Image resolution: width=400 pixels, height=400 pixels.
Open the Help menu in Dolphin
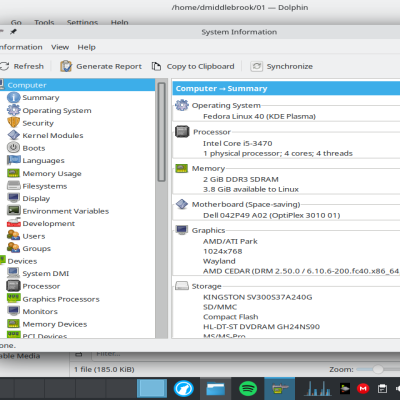[119, 22]
